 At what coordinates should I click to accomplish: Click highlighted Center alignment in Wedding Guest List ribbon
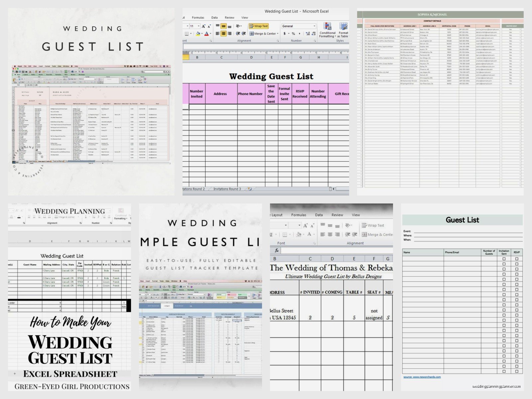[224, 34]
